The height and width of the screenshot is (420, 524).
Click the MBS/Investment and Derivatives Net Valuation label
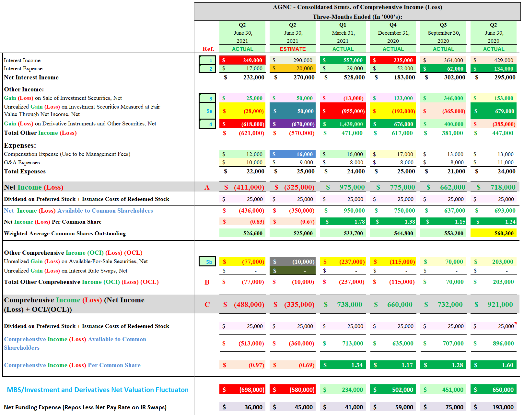point(98,390)
